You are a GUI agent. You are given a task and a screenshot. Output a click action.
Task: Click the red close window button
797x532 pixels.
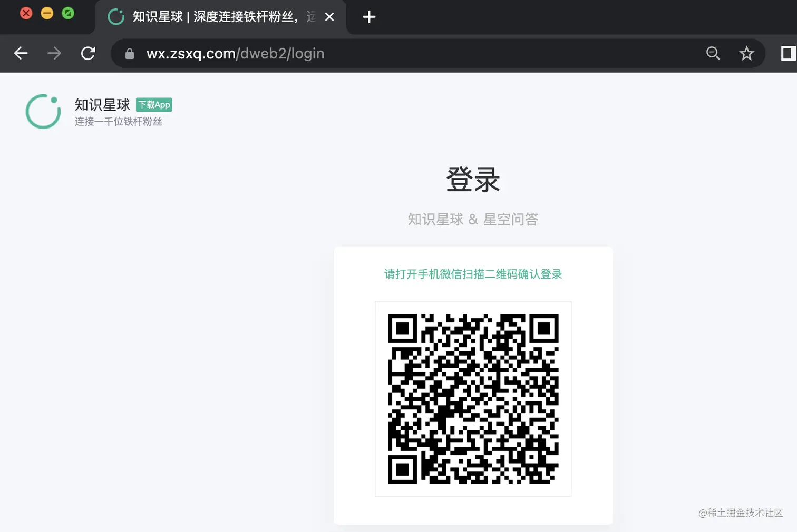coord(26,13)
